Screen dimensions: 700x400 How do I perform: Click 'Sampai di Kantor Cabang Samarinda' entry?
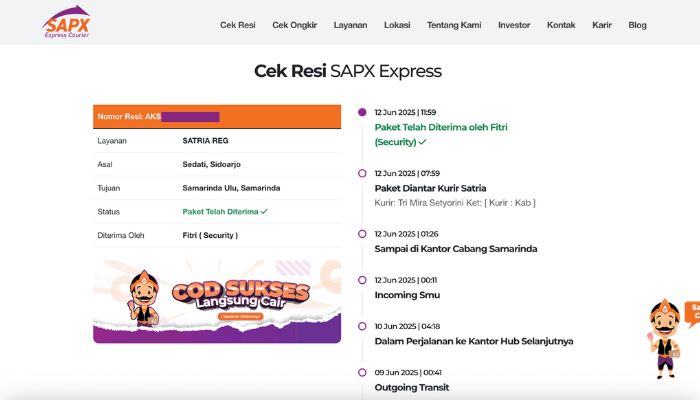(456, 249)
